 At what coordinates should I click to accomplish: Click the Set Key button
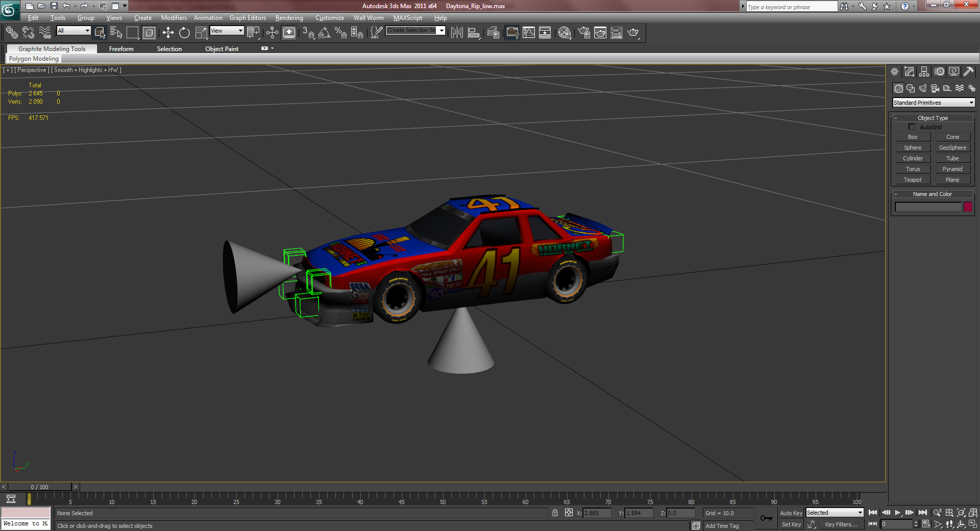click(x=791, y=524)
